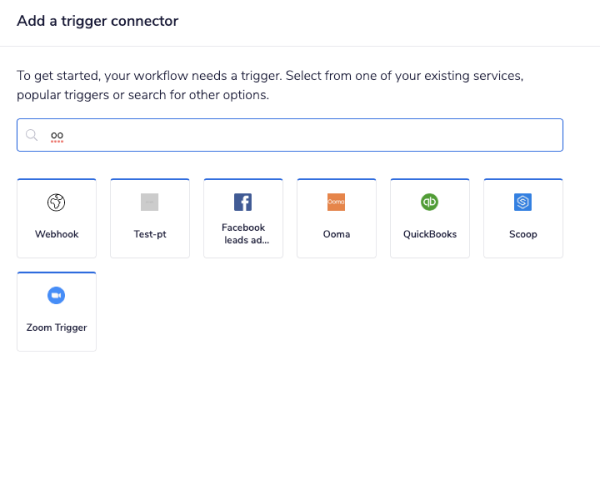
Task: Click the Webhook globe icon
Action: (x=57, y=203)
